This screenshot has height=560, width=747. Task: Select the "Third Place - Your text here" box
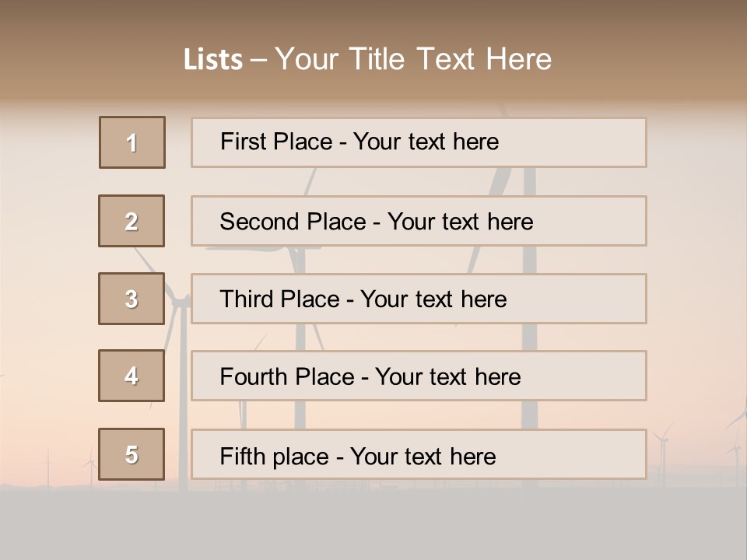[x=419, y=299]
